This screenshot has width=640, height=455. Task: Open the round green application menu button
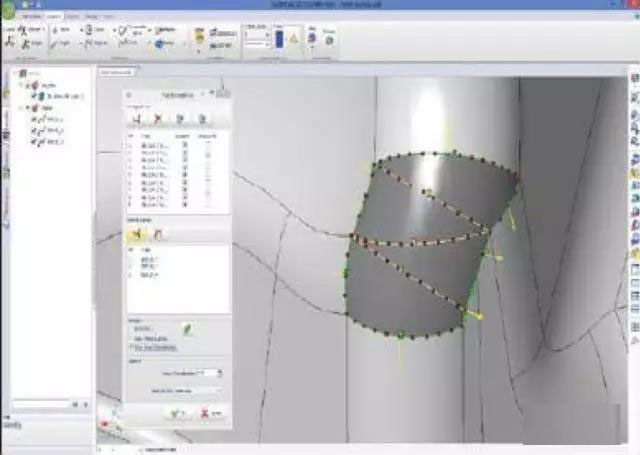[8, 8]
